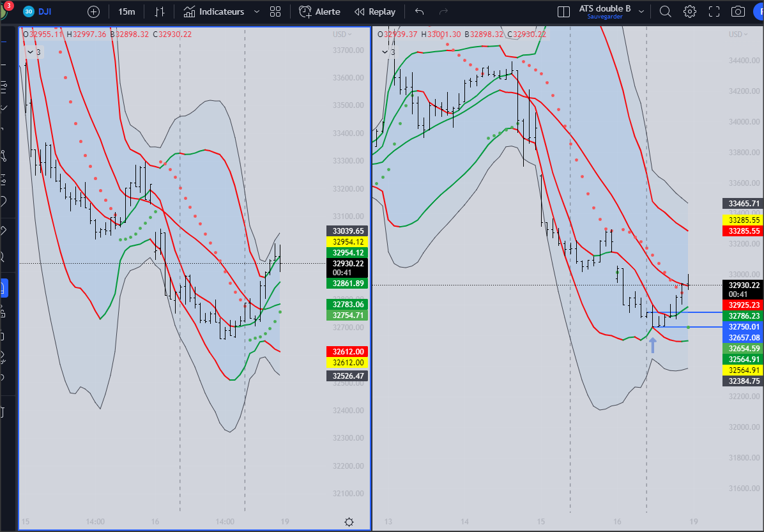Image resolution: width=764 pixels, height=532 pixels.
Task: Click the 32861.89 green price label
Action: click(x=348, y=284)
